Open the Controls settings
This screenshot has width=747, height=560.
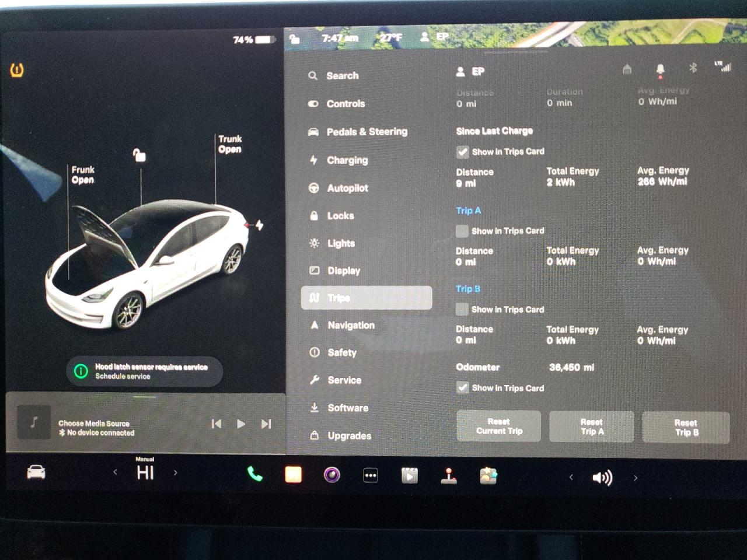337,104
